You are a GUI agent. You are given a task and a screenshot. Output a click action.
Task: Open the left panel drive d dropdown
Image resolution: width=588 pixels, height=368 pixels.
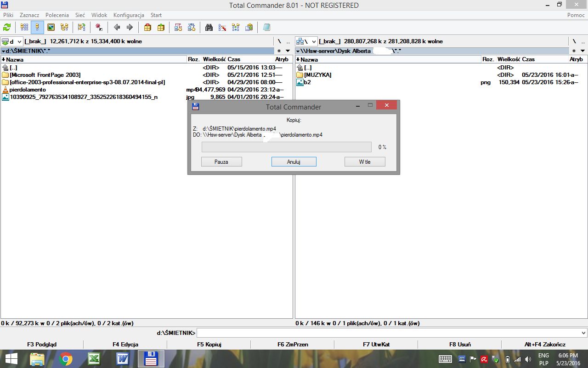12,41
